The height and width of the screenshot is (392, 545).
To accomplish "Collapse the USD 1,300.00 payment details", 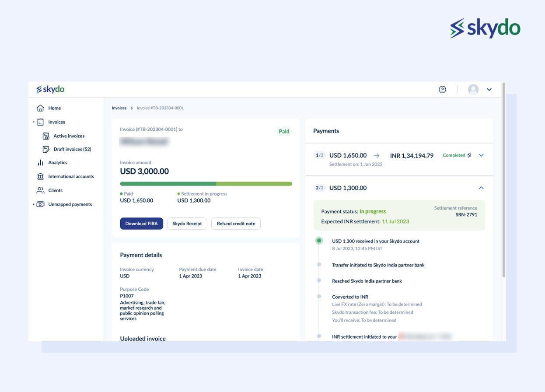I will pos(480,187).
